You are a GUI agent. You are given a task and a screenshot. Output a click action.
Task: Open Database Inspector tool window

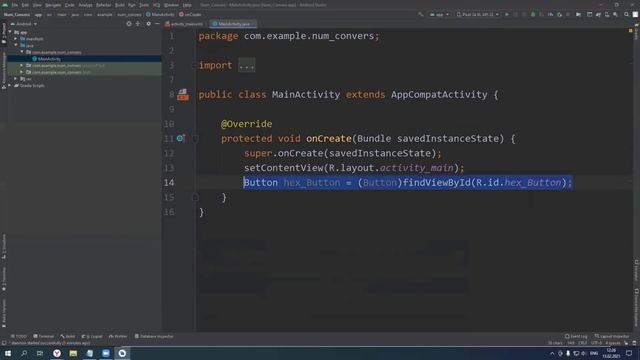click(x=154, y=336)
